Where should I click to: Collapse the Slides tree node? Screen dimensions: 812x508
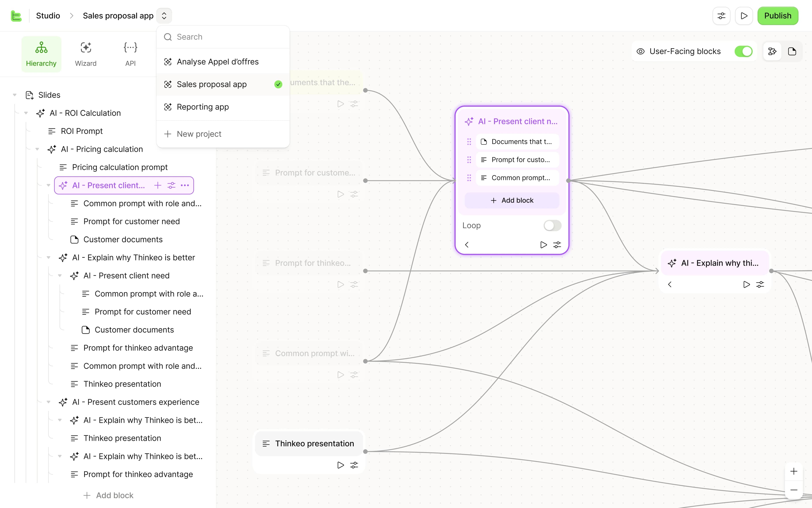(x=15, y=95)
